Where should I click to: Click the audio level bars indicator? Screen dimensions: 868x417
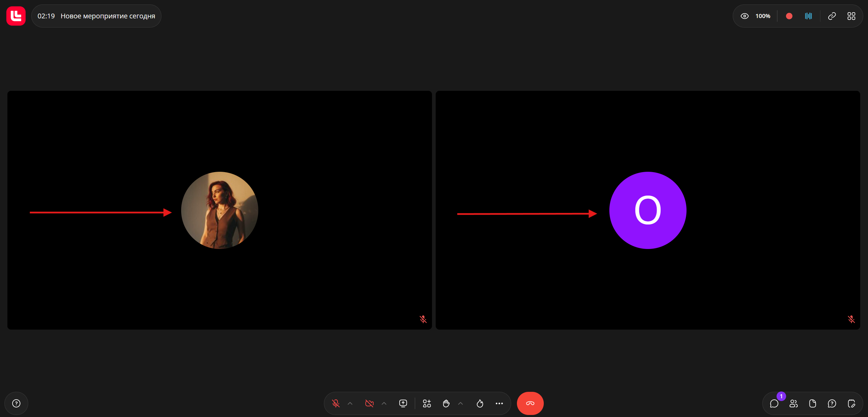tap(808, 16)
